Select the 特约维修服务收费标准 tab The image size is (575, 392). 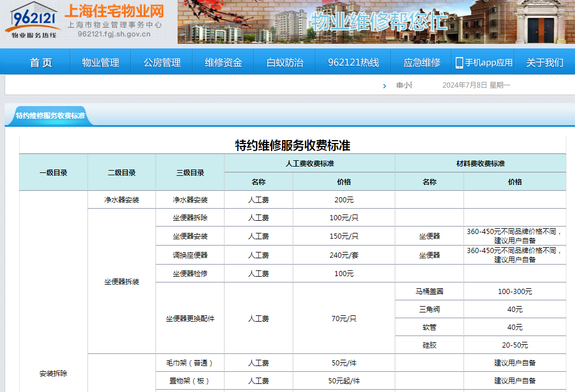[50, 116]
